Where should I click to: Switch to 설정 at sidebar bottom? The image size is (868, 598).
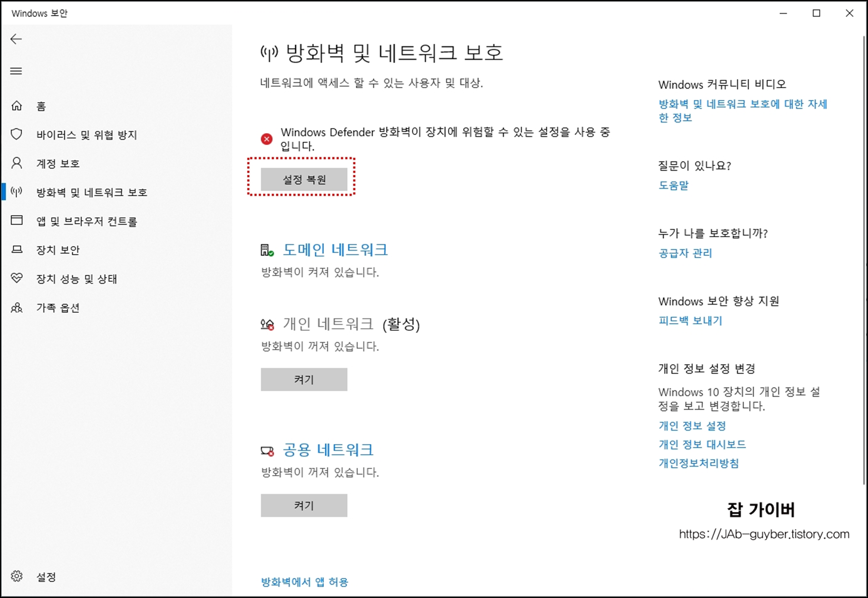[47, 576]
